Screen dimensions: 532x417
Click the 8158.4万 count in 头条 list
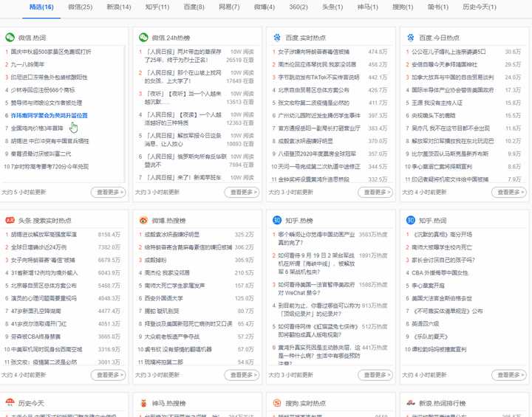point(109,234)
